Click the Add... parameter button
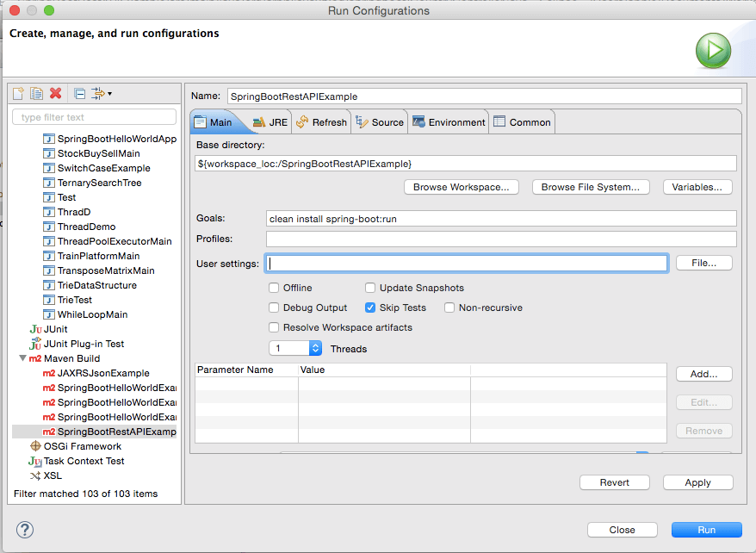Image resolution: width=756 pixels, height=553 pixels. point(704,374)
